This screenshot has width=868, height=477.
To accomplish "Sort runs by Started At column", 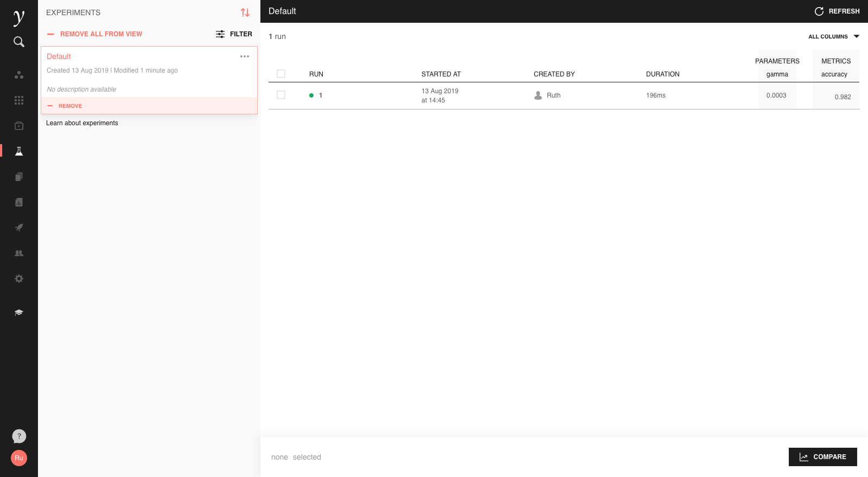I will pyautogui.click(x=441, y=74).
